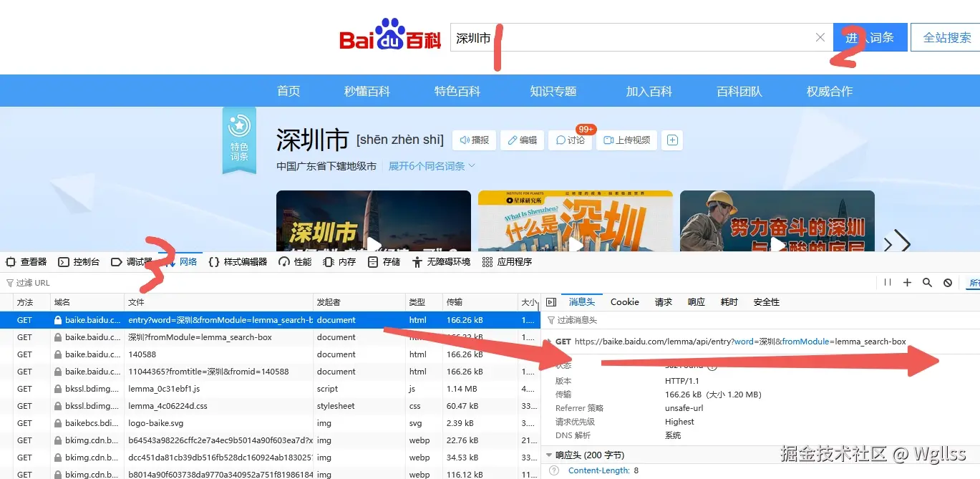The height and width of the screenshot is (479, 980).
Task: Select the entry?word=深圳 request row
Action: click(x=270, y=320)
